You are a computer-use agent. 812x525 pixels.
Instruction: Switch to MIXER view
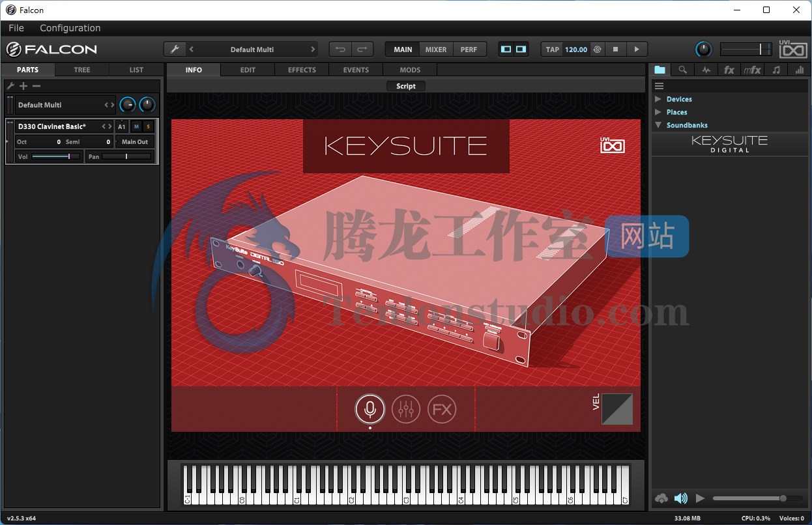(x=436, y=50)
